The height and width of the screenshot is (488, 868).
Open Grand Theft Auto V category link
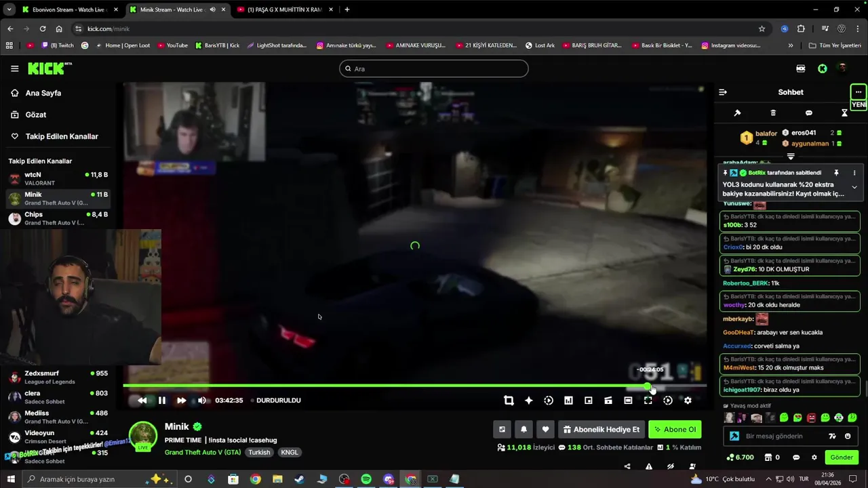(203, 452)
